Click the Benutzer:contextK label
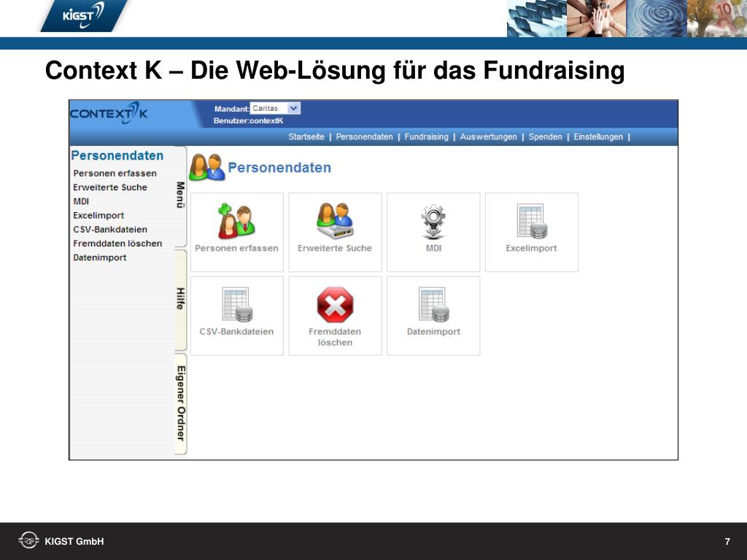The width and height of the screenshot is (747, 560). (248, 121)
